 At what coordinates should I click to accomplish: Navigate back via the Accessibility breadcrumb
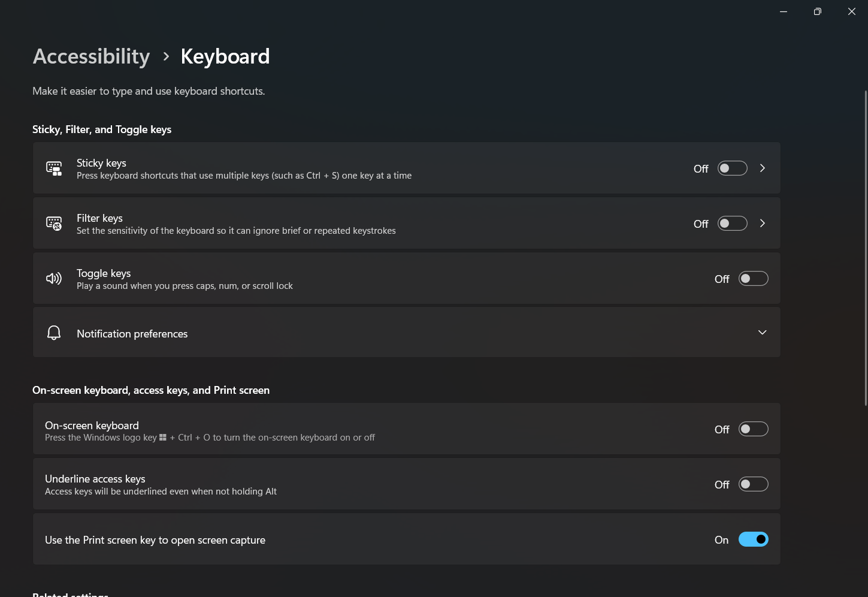[91, 56]
